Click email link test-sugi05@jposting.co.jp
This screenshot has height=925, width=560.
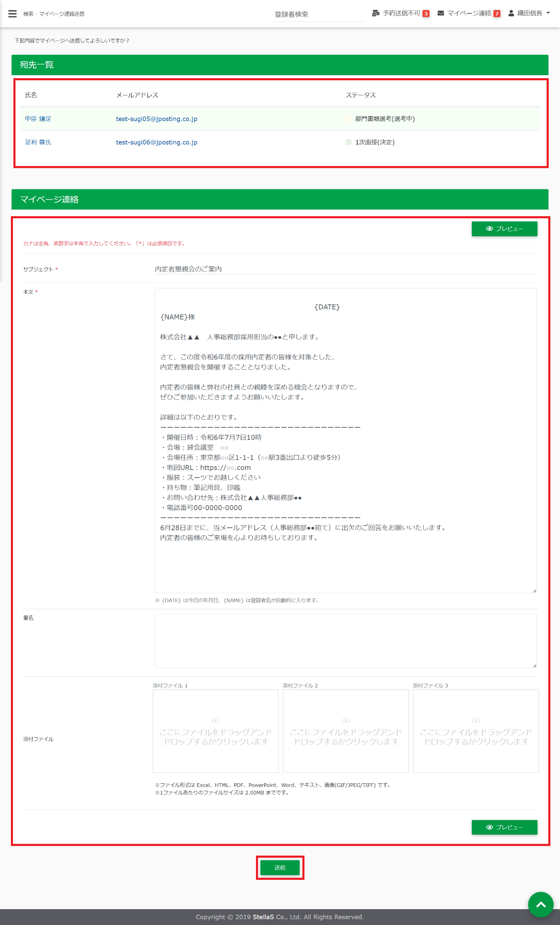coord(156,119)
